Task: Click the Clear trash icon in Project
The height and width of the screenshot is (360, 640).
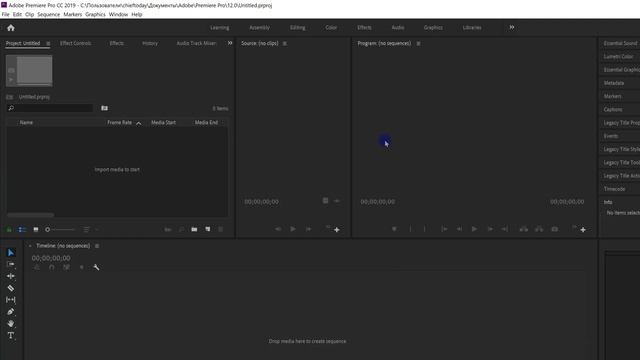Action: click(221, 230)
